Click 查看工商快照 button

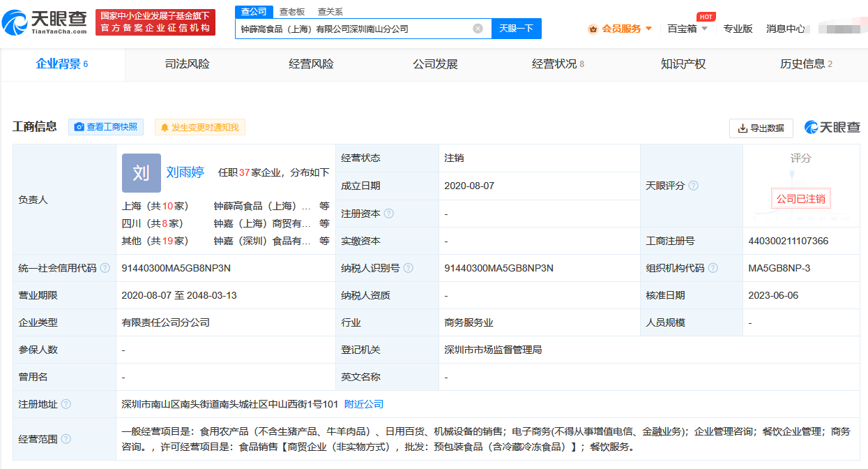(x=106, y=127)
